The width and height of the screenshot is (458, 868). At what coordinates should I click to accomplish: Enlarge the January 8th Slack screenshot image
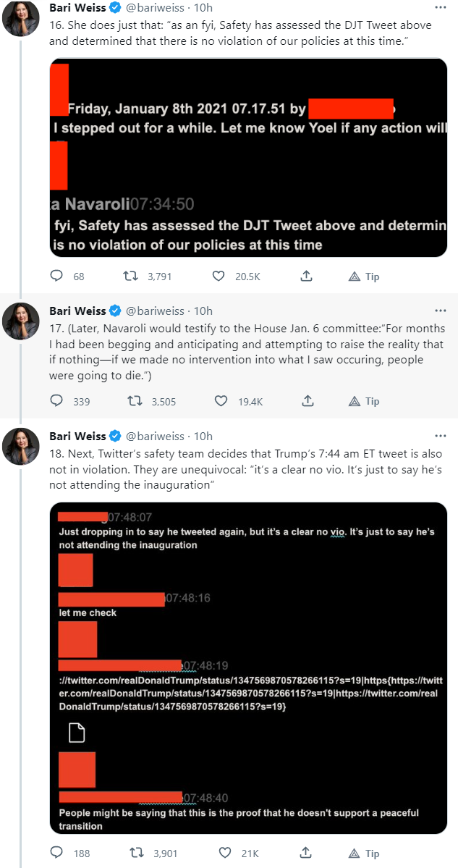coord(248,159)
